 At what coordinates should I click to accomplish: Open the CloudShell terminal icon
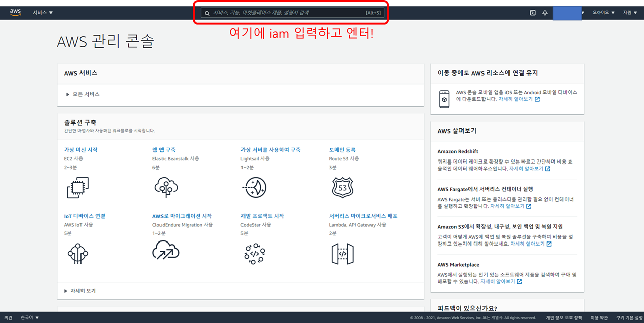533,13
